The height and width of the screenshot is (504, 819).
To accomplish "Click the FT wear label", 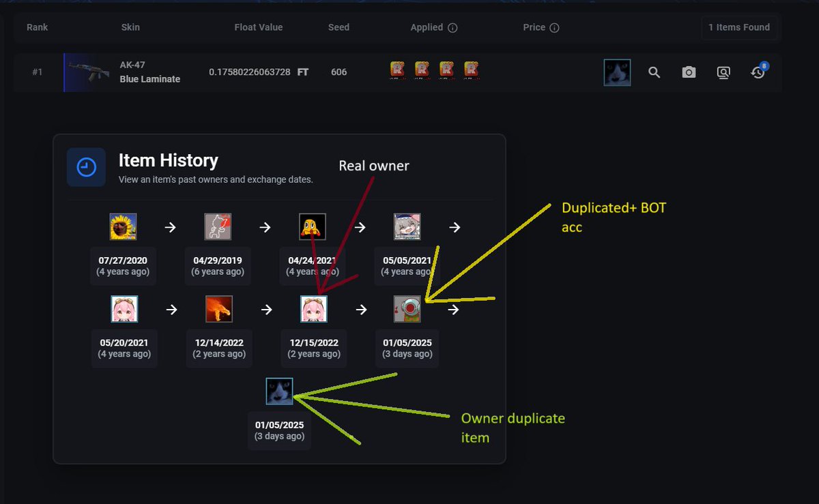I will pos(303,72).
